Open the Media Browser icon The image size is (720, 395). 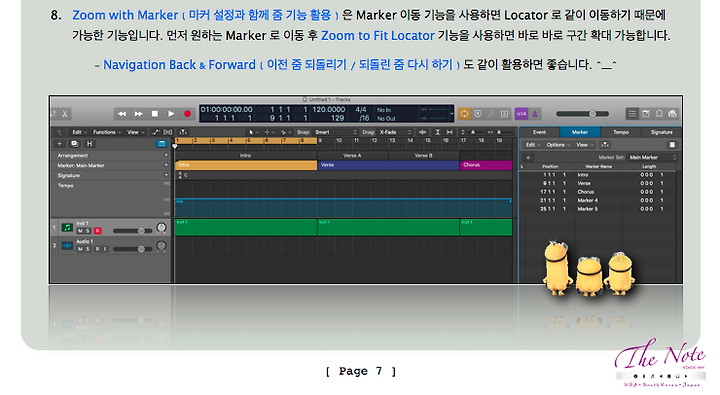pos(673,113)
